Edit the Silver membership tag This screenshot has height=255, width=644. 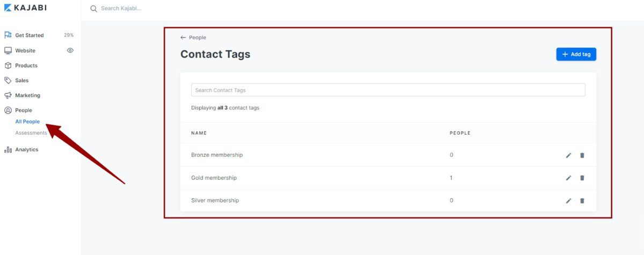[x=569, y=201]
